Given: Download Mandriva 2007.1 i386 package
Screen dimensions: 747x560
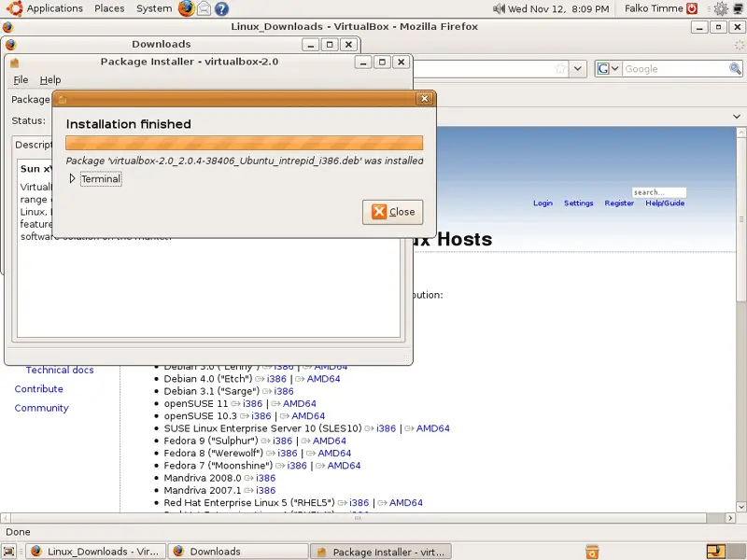Looking at the screenshot, I should tap(265, 491).
